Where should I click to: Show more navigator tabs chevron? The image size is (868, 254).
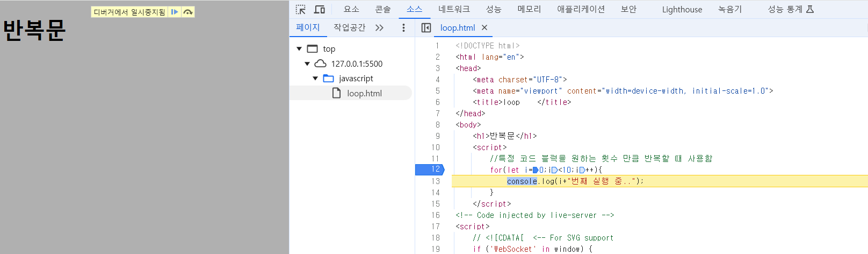(x=380, y=27)
